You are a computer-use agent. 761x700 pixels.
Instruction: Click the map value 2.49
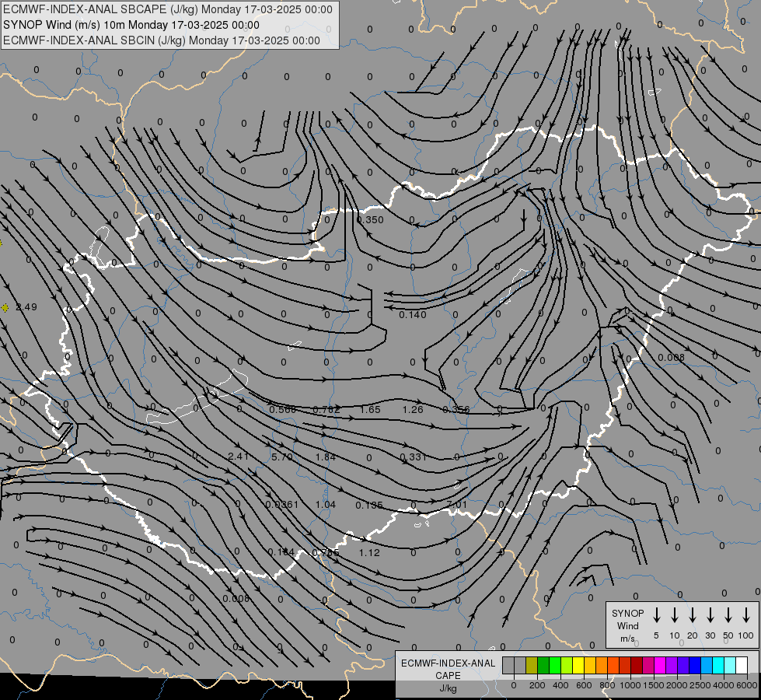(x=26, y=307)
